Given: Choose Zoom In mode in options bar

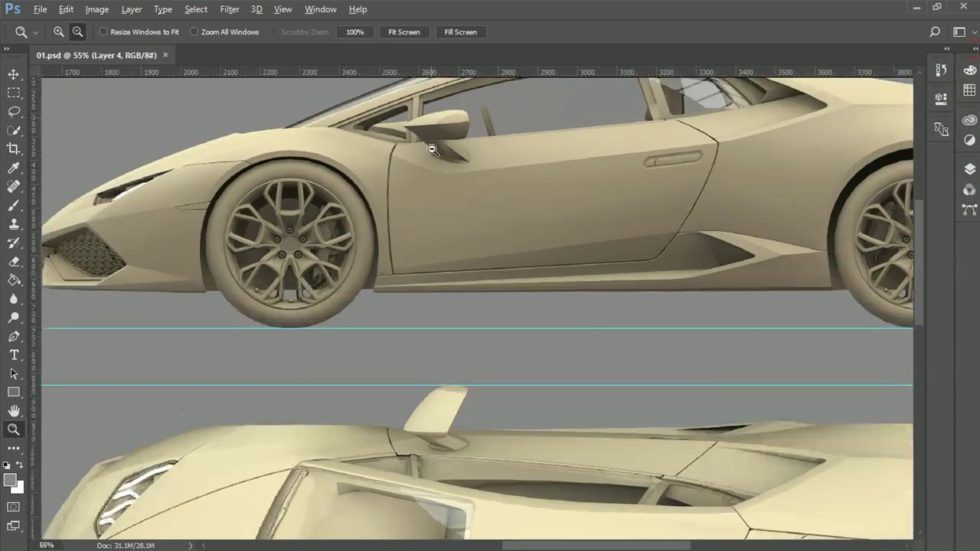Looking at the screenshot, I should point(59,32).
